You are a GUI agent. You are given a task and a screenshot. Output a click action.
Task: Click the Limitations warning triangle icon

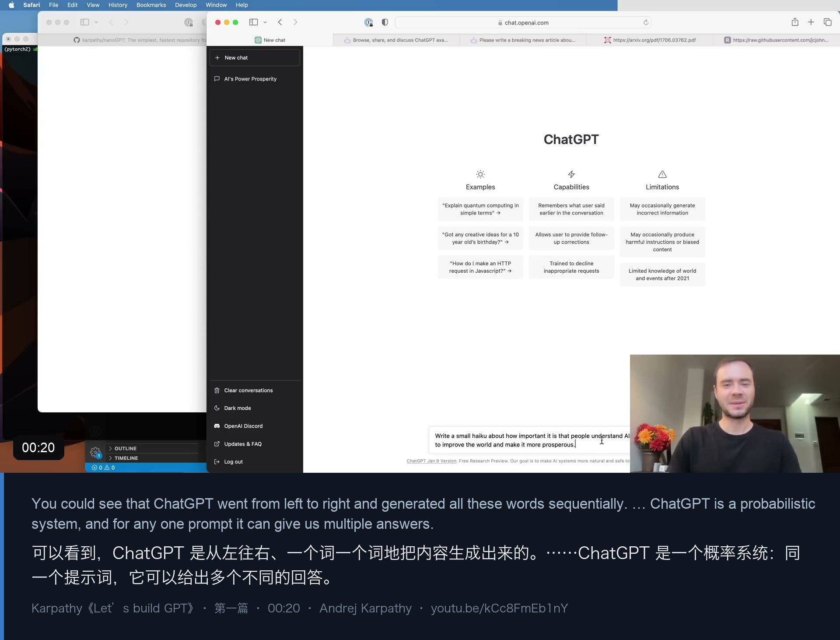coord(662,174)
